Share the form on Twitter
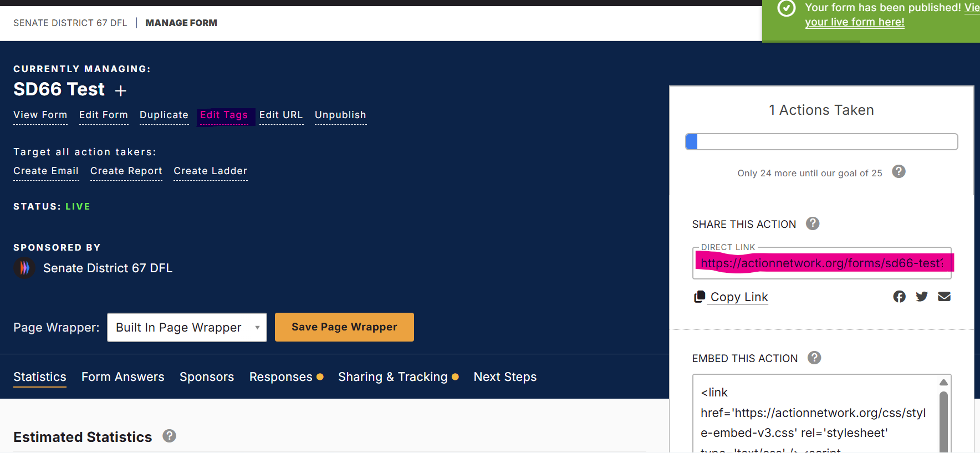This screenshot has width=980, height=453. 922,297
